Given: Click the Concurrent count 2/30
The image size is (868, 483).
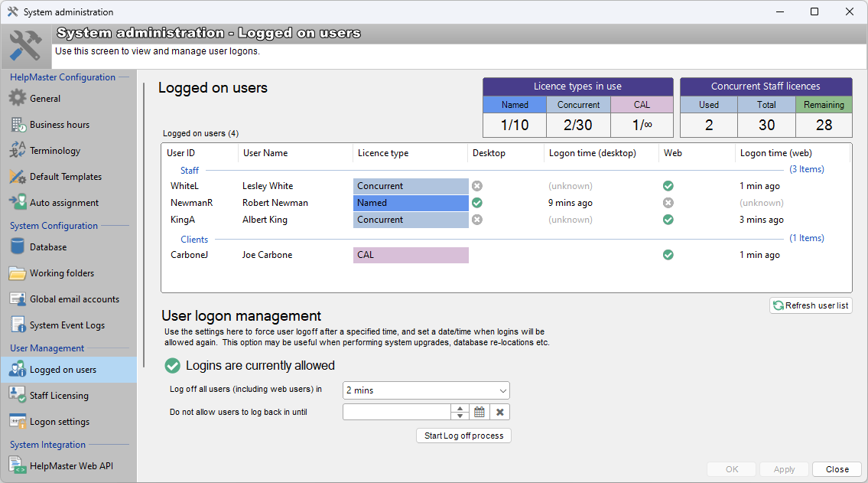Looking at the screenshot, I should pyautogui.click(x=578, y=126).
